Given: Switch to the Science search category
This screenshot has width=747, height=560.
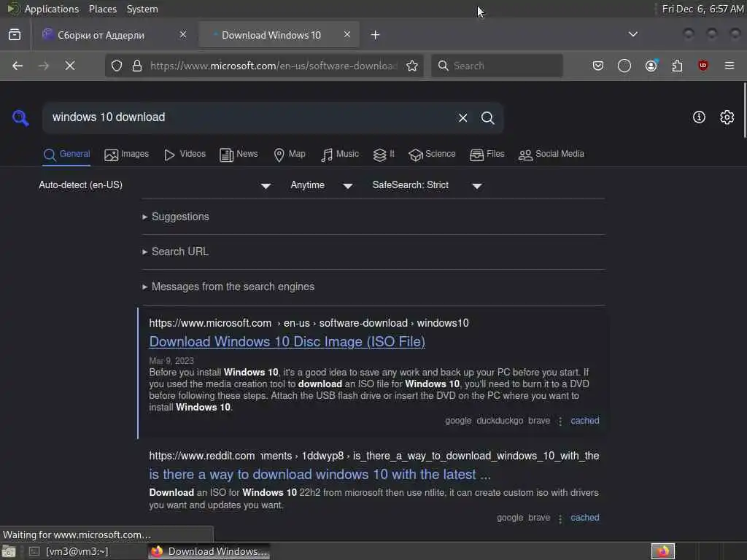Looking at the screenshot, I should tap(432, 155).
